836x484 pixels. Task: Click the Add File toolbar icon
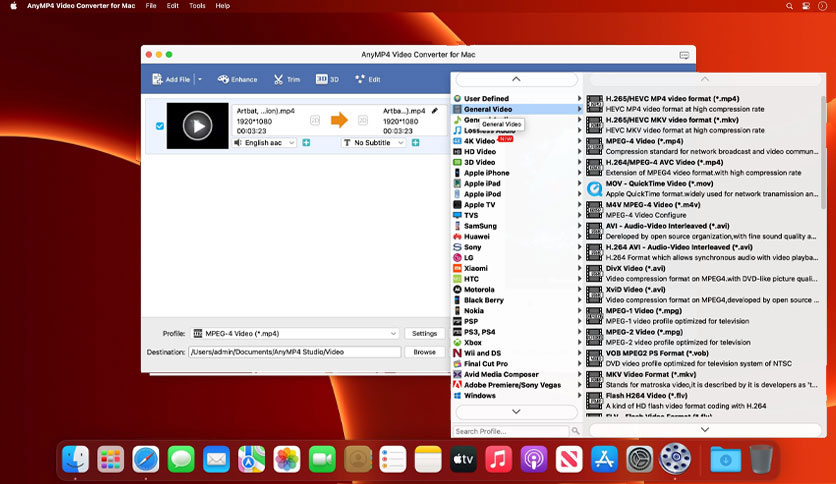pyautogui.click(x=157, y=79)
